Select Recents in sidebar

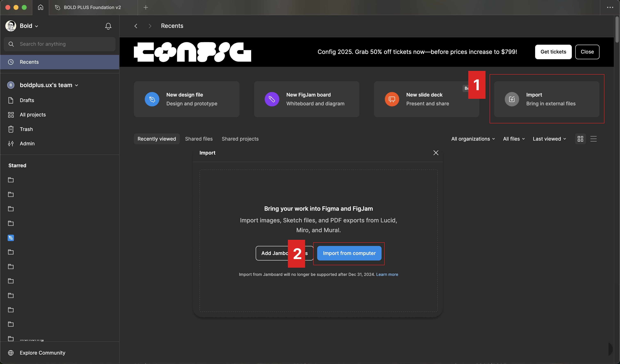[x=59, y=62]
